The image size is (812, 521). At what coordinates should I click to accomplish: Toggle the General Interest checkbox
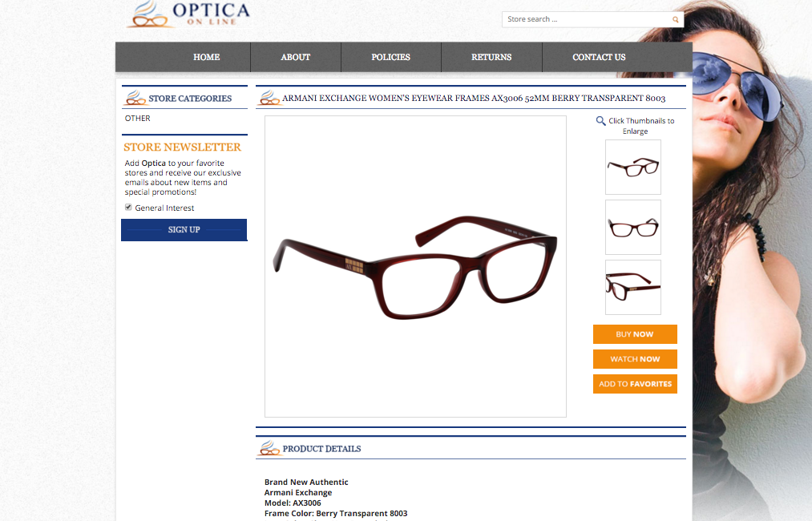click(128, 207)
